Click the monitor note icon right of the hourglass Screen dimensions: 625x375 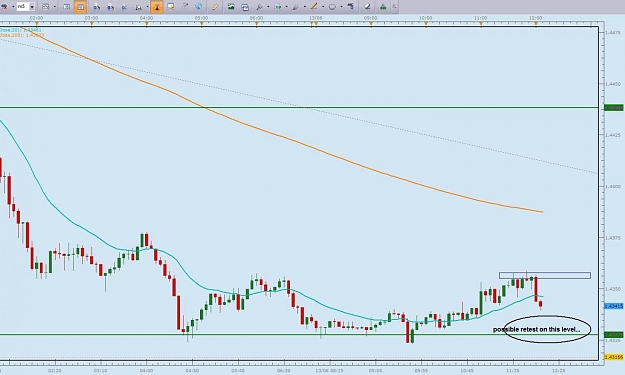[171, 6]
